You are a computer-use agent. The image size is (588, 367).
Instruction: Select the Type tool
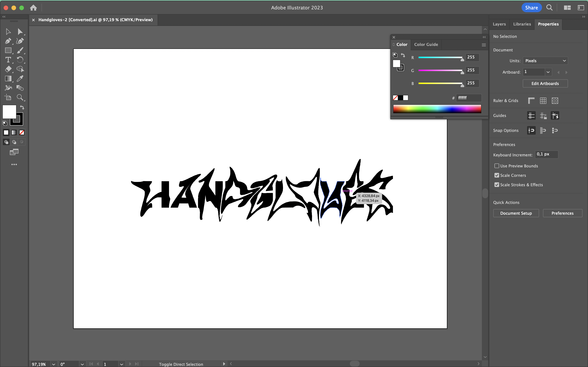(8, 60)
